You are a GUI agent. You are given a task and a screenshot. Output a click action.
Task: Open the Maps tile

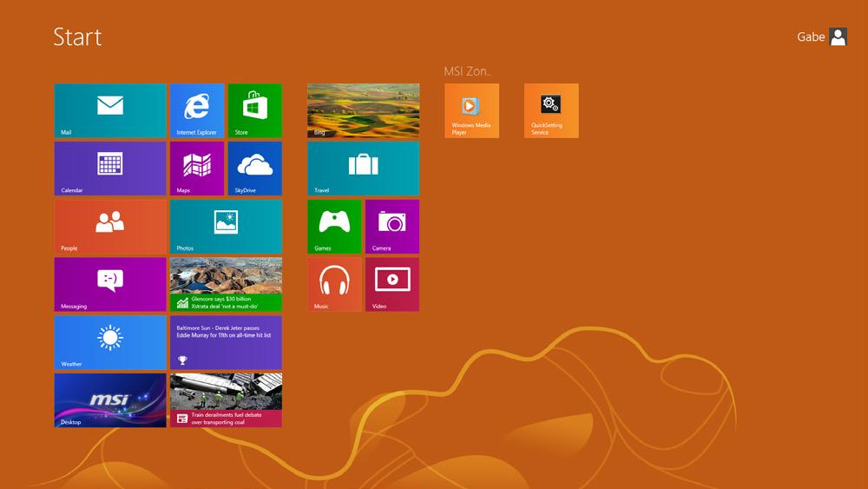[197, 169]
